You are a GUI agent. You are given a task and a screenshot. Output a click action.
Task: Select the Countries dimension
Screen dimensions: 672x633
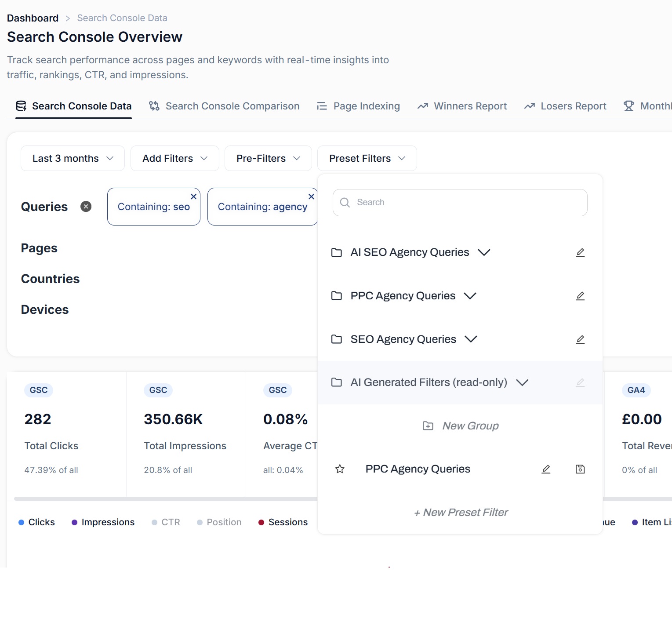[50, 279]
